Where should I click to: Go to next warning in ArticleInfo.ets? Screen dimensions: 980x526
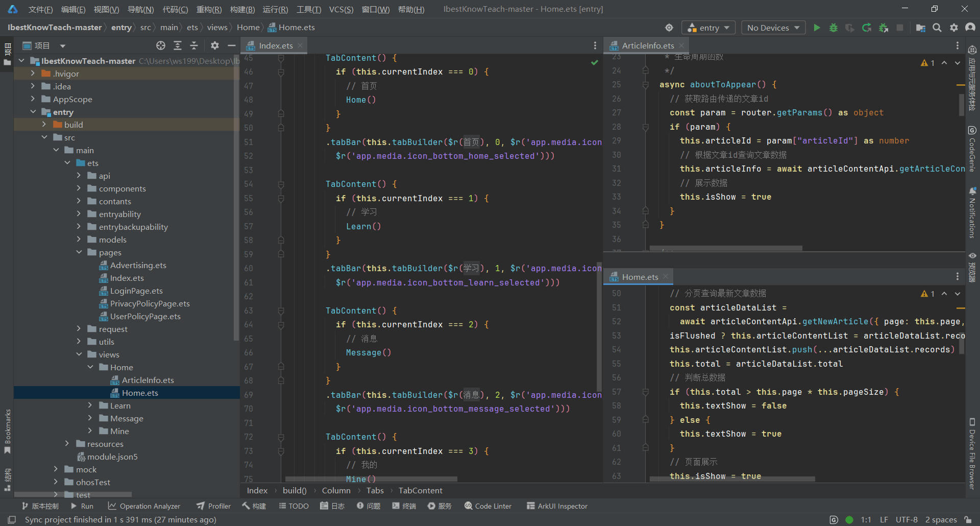[958, 63]
